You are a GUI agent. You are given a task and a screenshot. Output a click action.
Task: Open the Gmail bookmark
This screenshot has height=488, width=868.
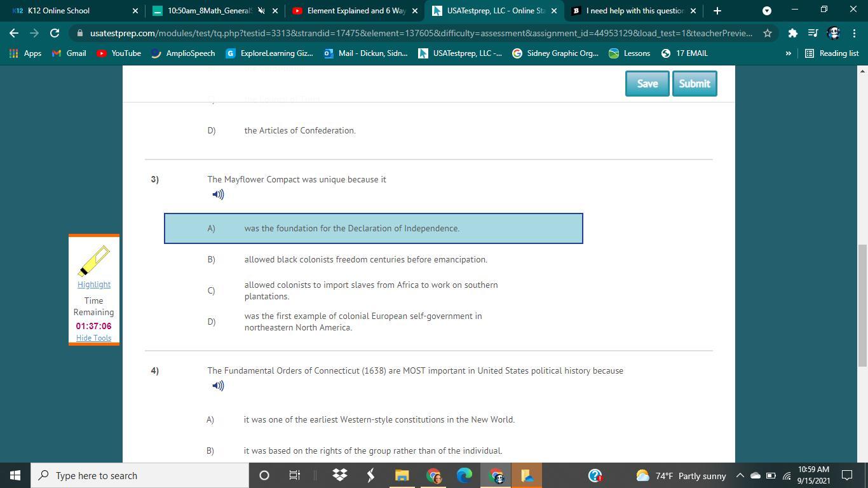[69, 53]
